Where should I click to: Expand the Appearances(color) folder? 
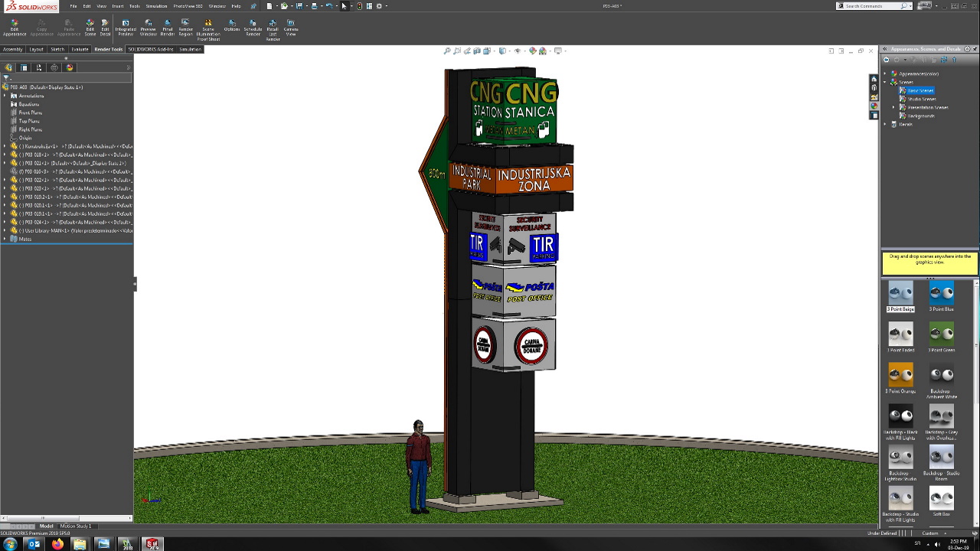886,73
